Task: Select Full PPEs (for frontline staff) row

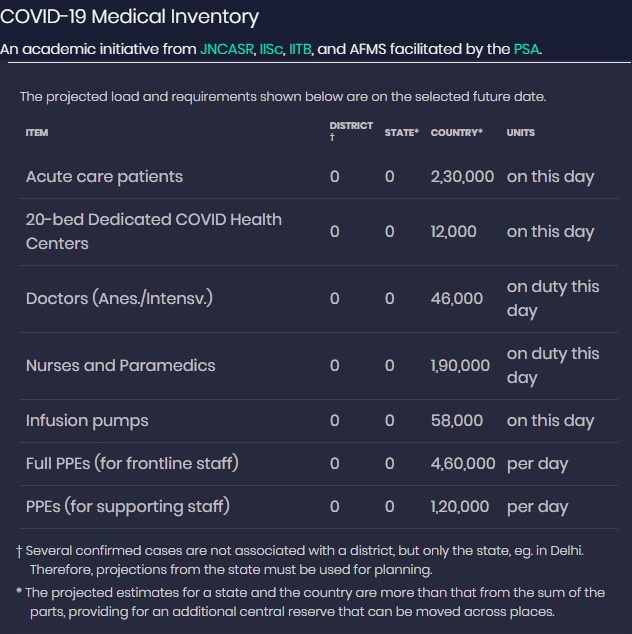Action: point(132,464)
